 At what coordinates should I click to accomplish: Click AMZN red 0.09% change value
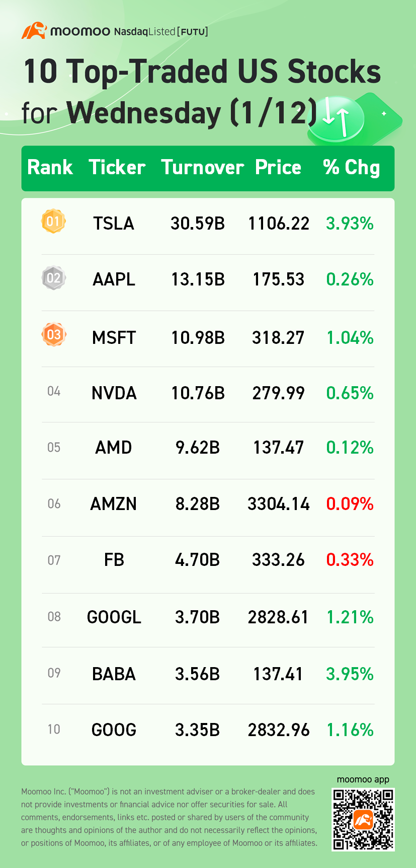[x=350, y=503]
